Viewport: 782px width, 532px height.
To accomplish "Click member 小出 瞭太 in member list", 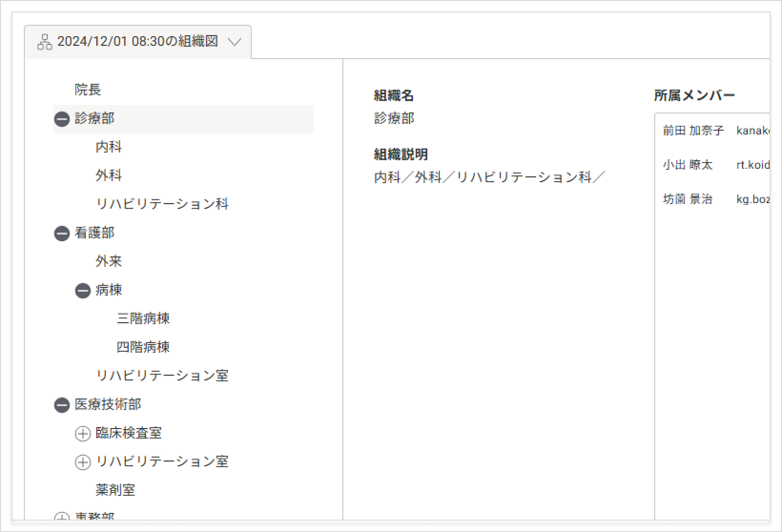I will 688,165.
